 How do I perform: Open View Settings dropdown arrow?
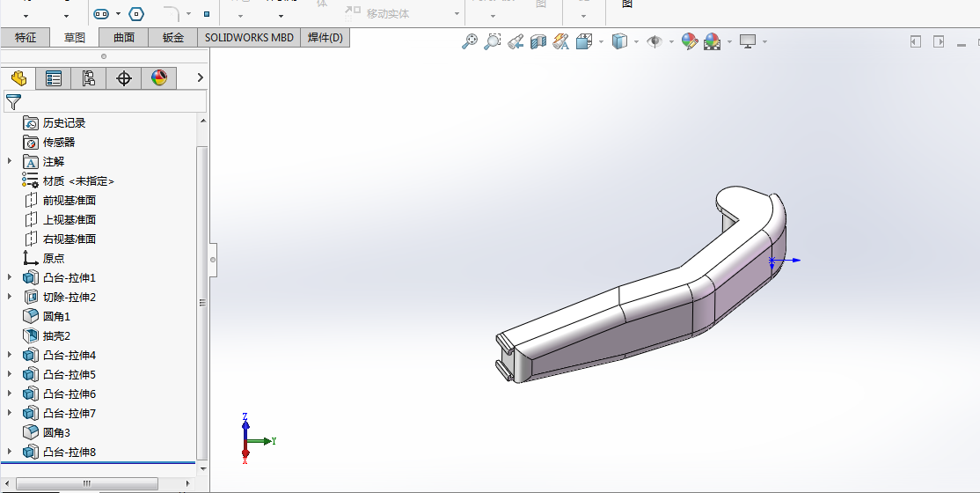coord(764,42)
